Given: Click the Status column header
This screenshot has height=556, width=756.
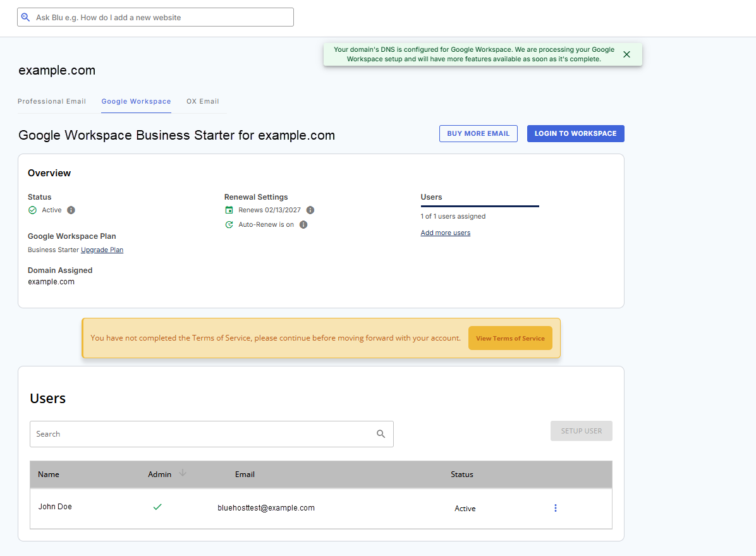Looking at the screenshot, I should point(462,474).
